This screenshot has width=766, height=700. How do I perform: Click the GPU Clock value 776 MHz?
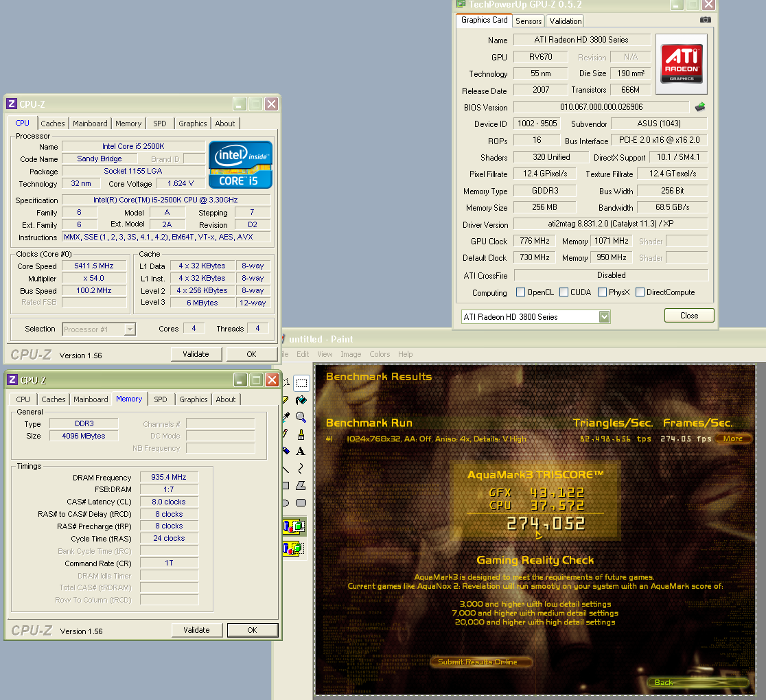[535, 241]
